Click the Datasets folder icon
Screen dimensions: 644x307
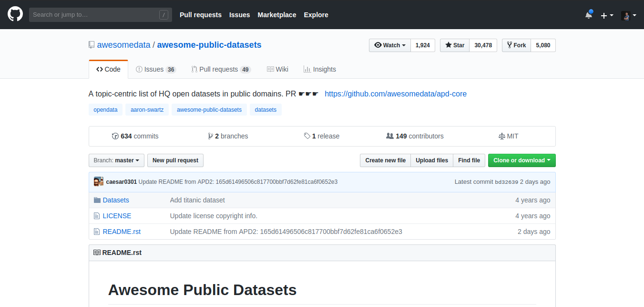click(x=97, y=200)
